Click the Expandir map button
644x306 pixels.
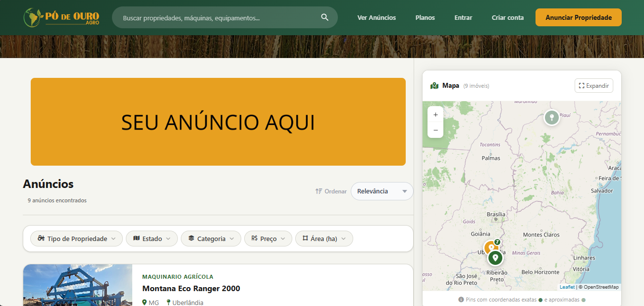click(x=594, y=85)
